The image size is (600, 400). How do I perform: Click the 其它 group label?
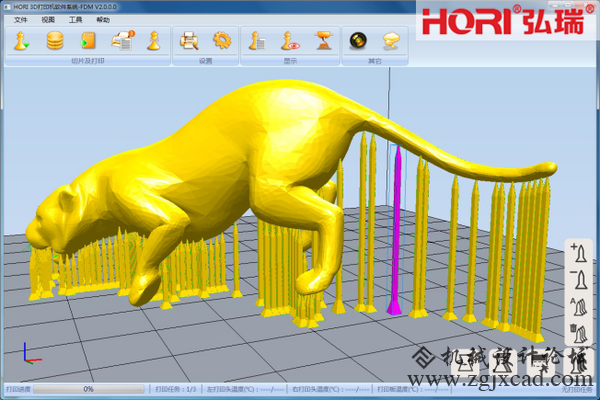click(x=375, y=61)
